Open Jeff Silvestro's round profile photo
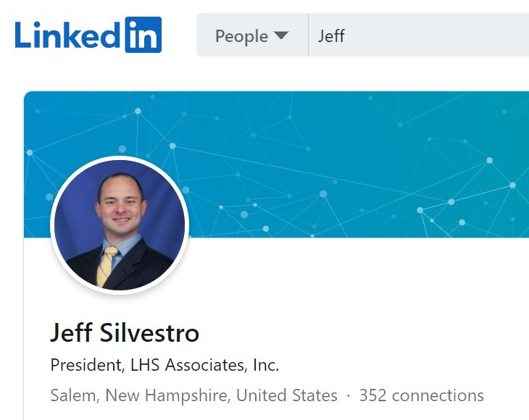The image size is (529, 420). tap(120, 225)
